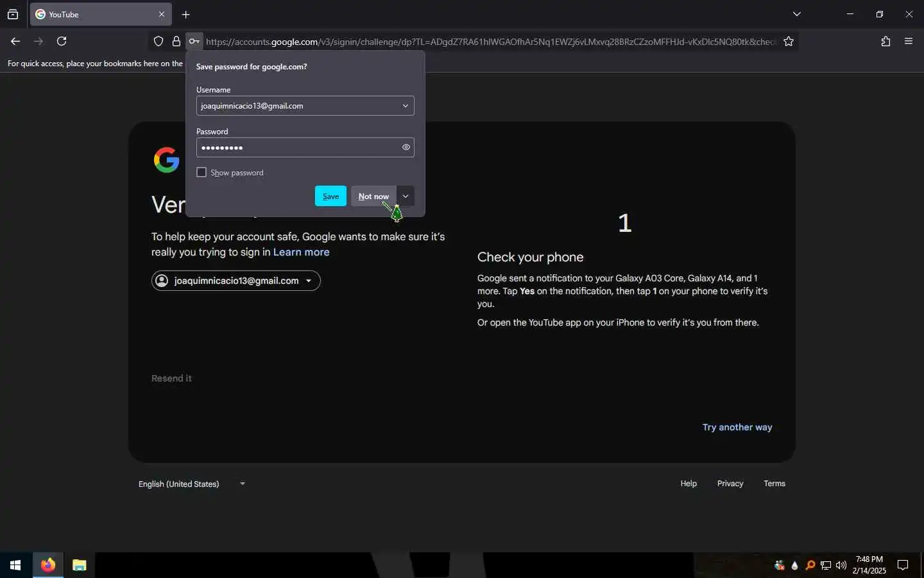Click the Google G logo
This screenshot has height=578, width=924.
coord(167,160)
